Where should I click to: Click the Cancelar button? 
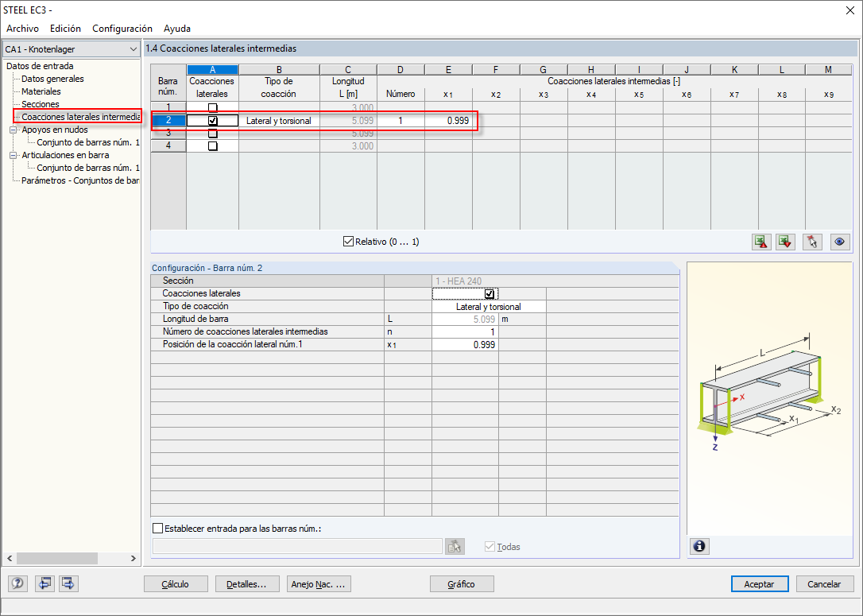point(824,584)
